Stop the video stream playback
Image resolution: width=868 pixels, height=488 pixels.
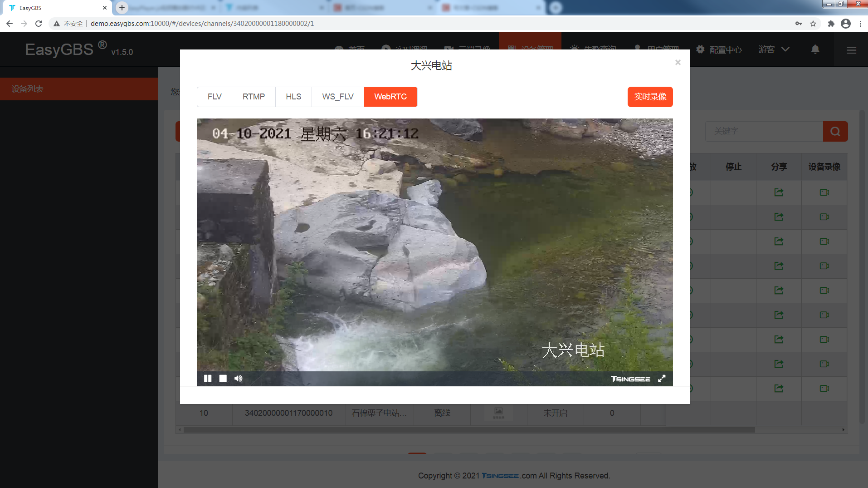click(223, 378)
